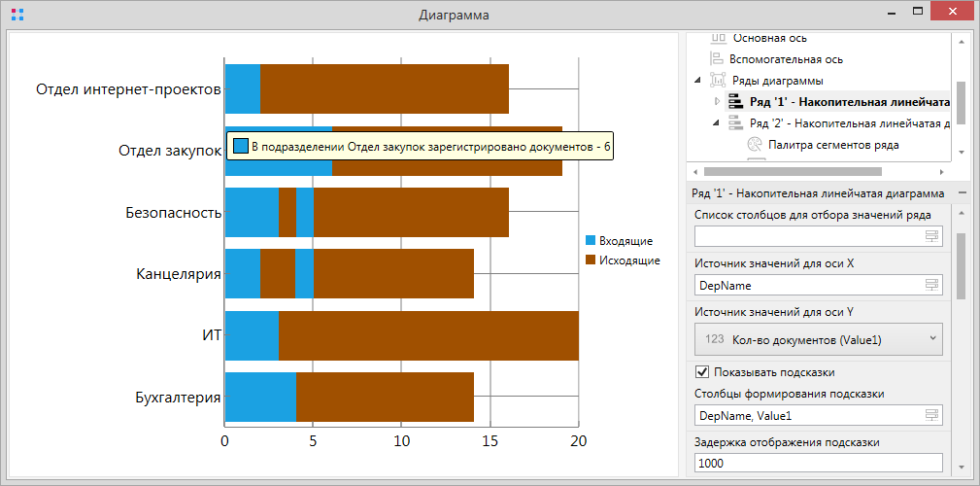The image size is (980, 486).
Task: Click the Исходящие legend color swatch
Action: tap(590, 260)
